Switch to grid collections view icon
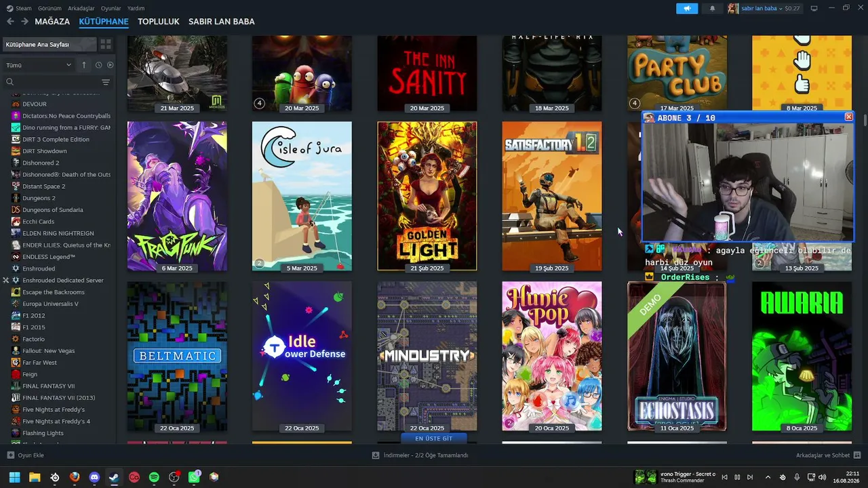The height and width of the screenshot is (488, 868). (x=106, y=45)
